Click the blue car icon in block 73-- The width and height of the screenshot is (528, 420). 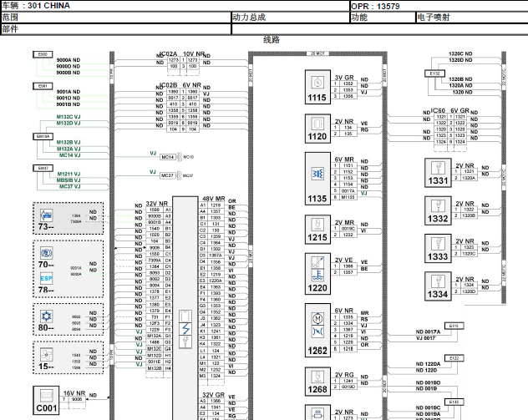point(46,215)
